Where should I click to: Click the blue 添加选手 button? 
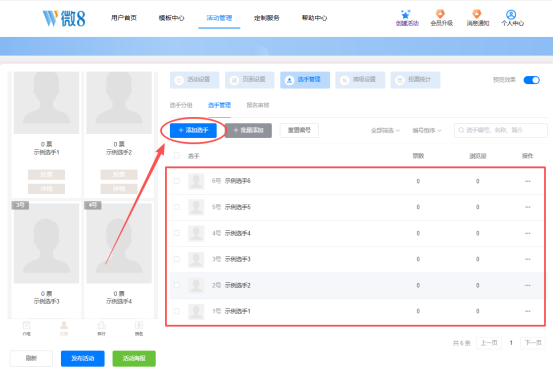[193, 130]
